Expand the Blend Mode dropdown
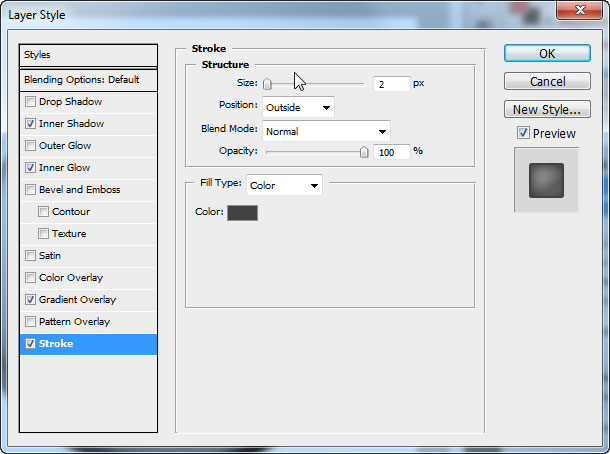Viewport: 610px width, 454px height. tap(326, 130)
